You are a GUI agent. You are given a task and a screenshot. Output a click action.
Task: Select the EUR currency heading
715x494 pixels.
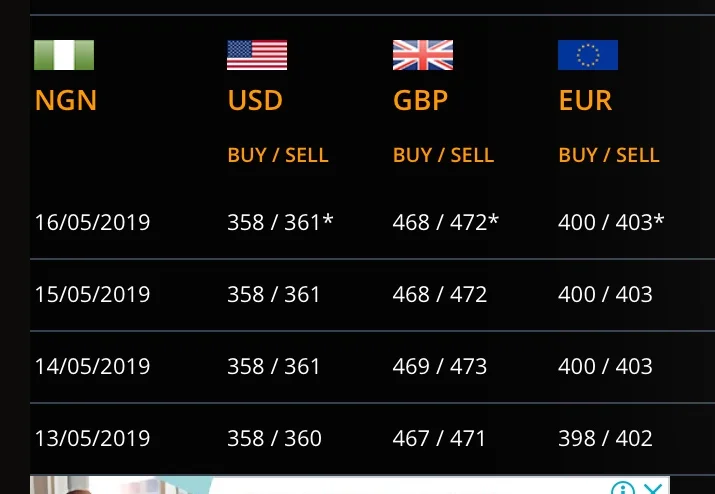pyautogui.click(x=585, y=101)
